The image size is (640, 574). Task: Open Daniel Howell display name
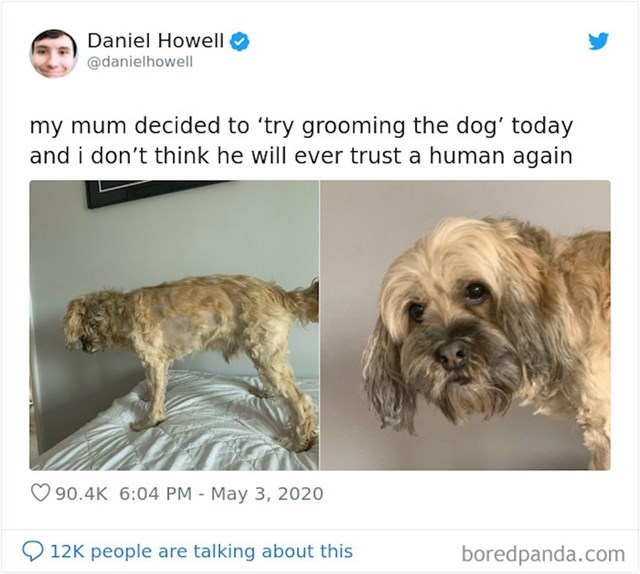[156, 40]
